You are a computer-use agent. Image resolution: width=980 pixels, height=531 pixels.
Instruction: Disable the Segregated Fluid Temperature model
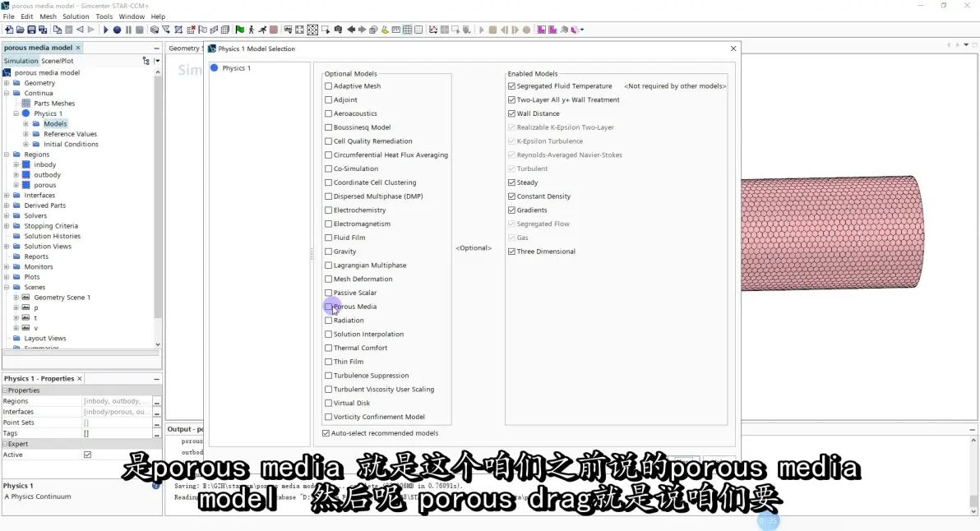pyautogui.click(x=511, y=86)
